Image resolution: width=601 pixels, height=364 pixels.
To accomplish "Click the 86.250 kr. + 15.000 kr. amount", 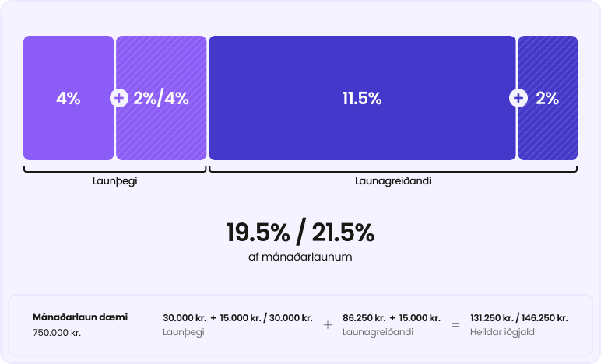I will pyautogui.click(x=391, y=317).
